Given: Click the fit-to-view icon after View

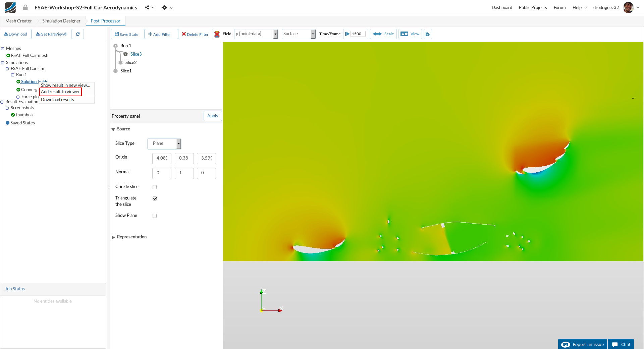Looking at the screenshot, I should click(428, 34).
